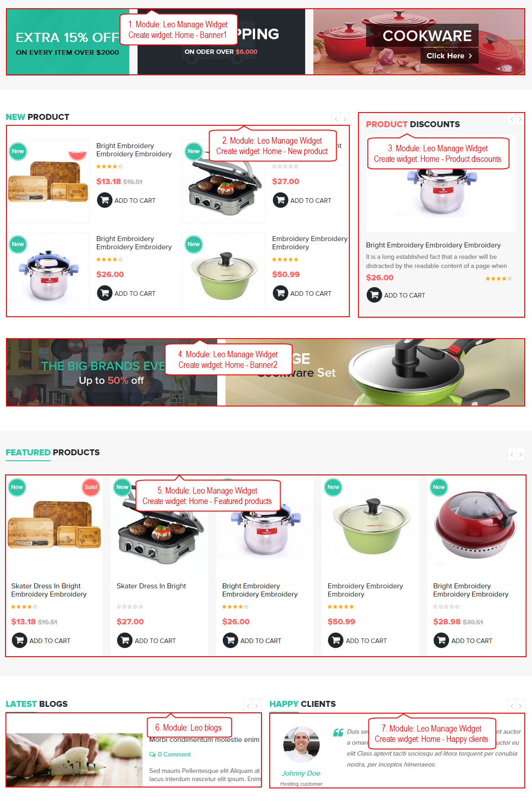This screenshot has height=808, width=532.
Task: Open Skater Dress In Bright $27.00 product title
Action: point(151,586)
